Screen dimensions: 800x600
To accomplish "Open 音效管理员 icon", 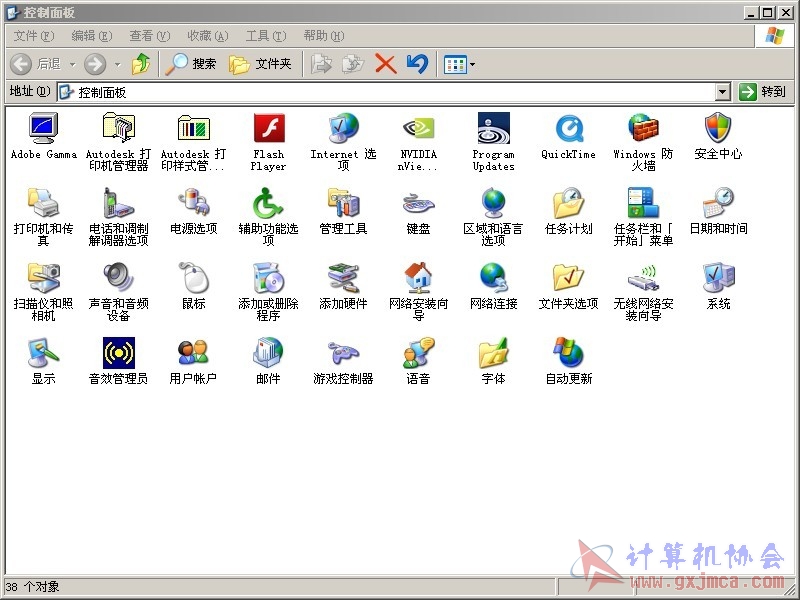I will pyautogui.click(x=118, y=353).
